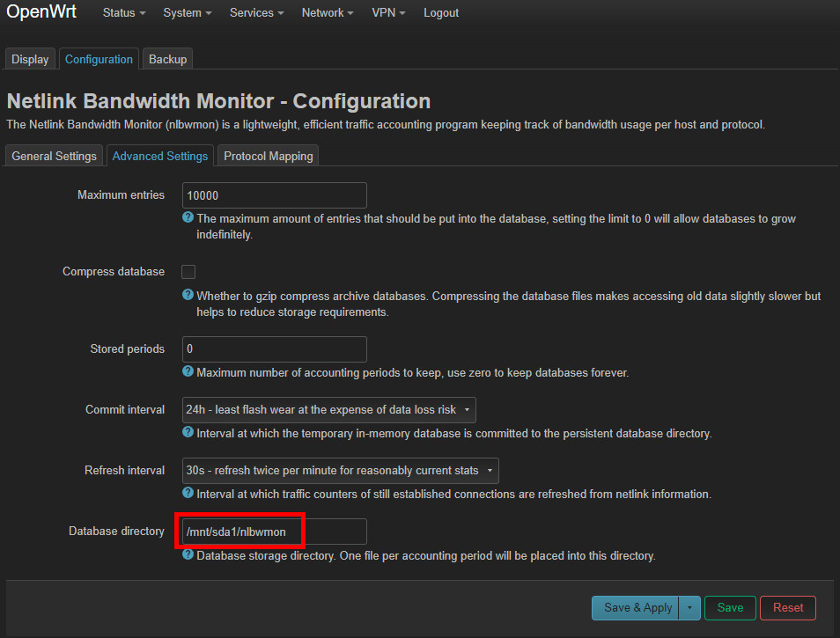Click help icon under Database directory field
Image resolution: width=840 pixels, height=638 pixels.
point(188,554)
